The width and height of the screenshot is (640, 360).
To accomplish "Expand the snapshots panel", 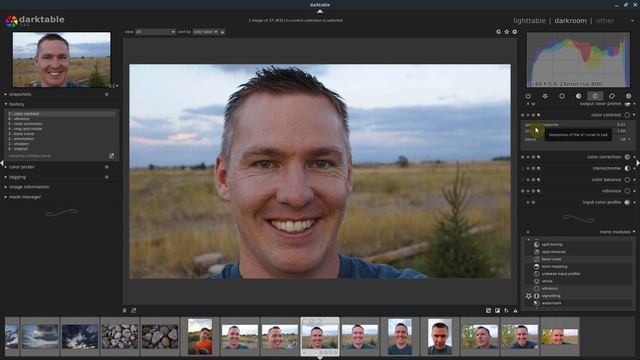I will 20,94.
